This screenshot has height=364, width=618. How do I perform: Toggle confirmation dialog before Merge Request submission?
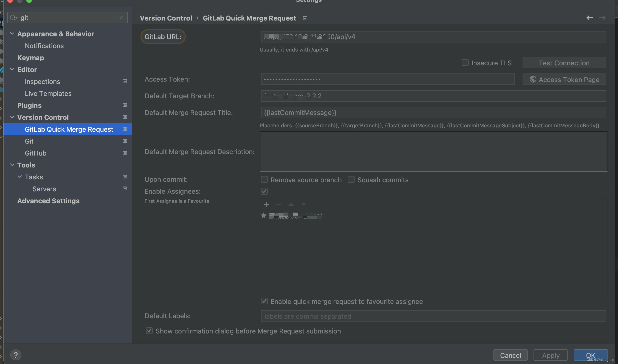(149, 331)
